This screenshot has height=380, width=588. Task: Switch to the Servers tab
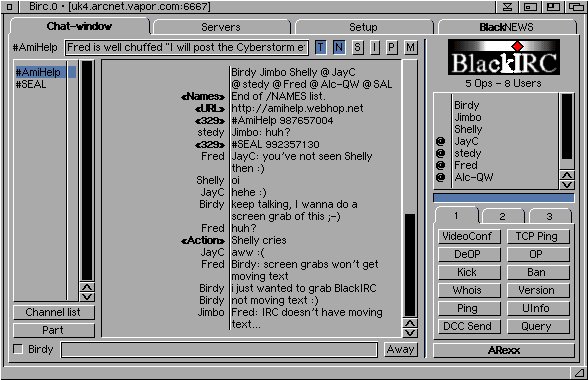pos(221,27)
